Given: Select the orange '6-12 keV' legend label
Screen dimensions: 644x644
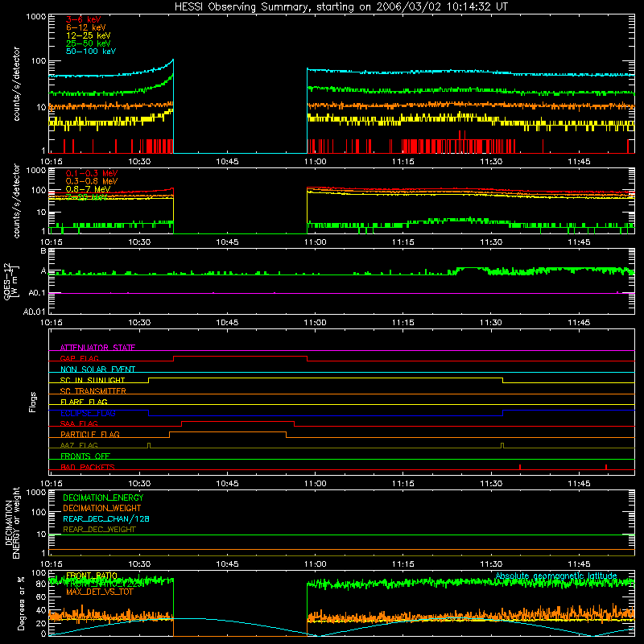Looking at the screenshot, I should [x=86, y=27].
